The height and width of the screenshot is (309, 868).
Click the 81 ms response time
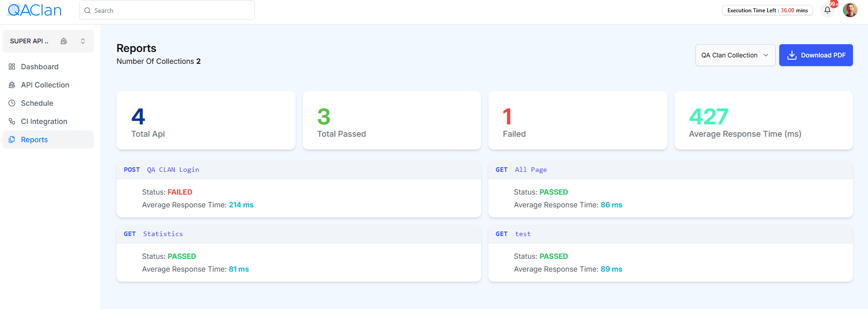click(x=239, y=269)
